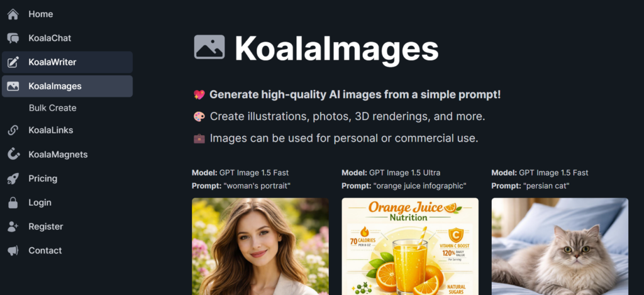Open the persian cat sample image
This screenshot has width=644, height=295.
coord(560,247)
